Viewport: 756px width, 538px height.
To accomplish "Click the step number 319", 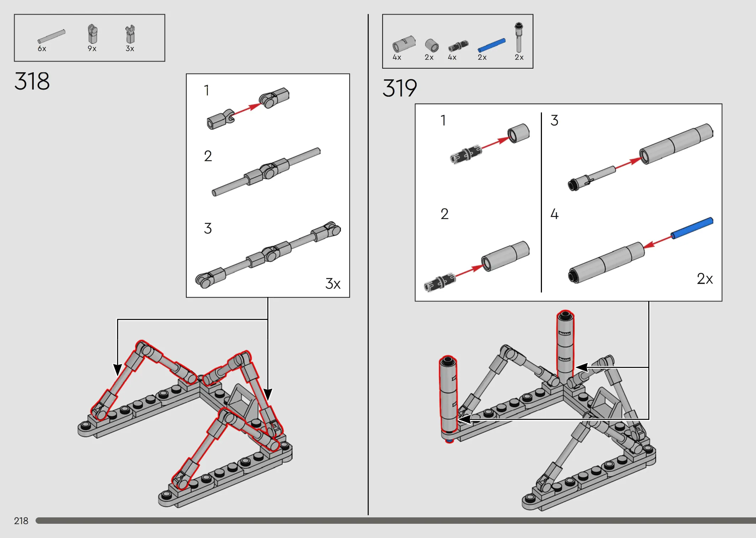I will (x=400, y=88).
